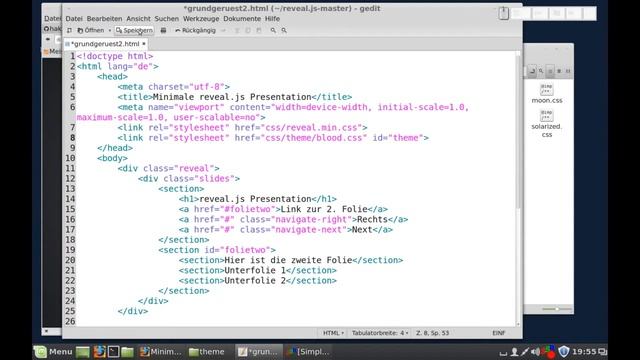
Task: Click the show desktop icon on taskbar
Action: (82, 351)
